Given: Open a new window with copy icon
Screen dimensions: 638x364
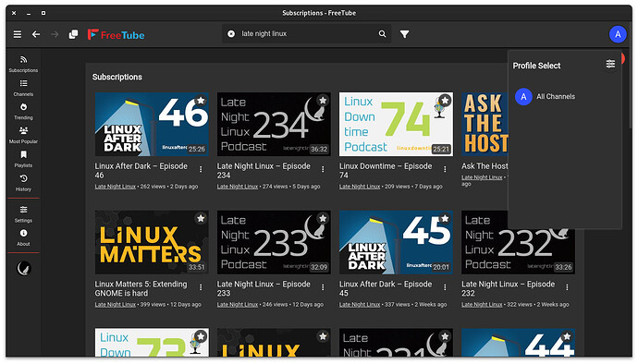Looking at the screenshot, I should (x=73, y=34).
